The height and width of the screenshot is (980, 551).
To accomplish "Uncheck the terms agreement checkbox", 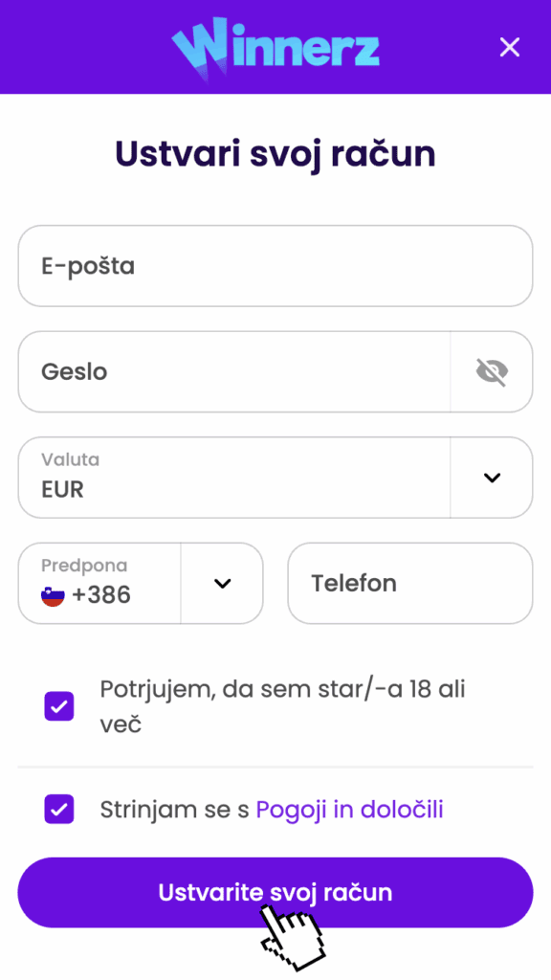I will [58, 809].
